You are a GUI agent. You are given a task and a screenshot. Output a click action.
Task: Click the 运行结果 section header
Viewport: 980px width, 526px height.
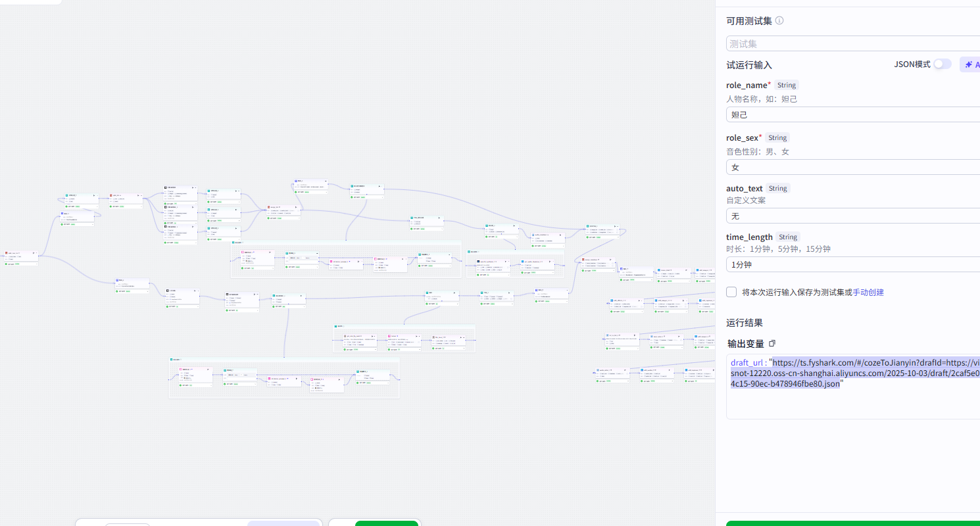pos(745,323)
